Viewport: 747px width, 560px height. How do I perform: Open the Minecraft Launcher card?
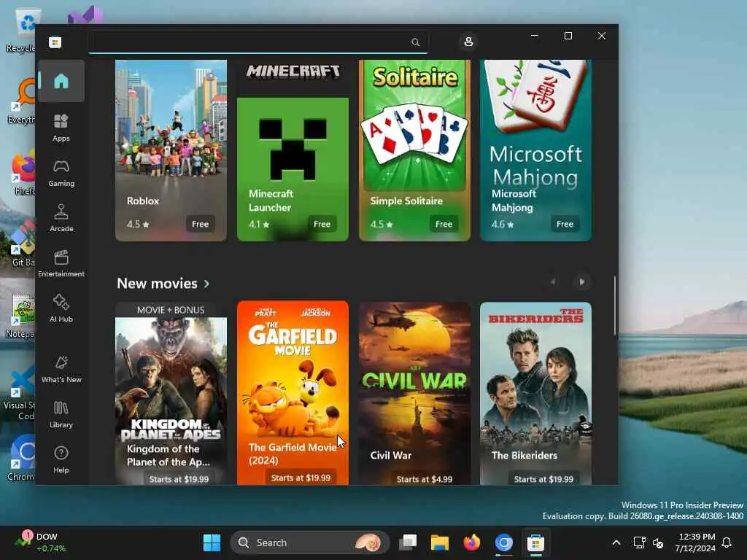(293, 150)
